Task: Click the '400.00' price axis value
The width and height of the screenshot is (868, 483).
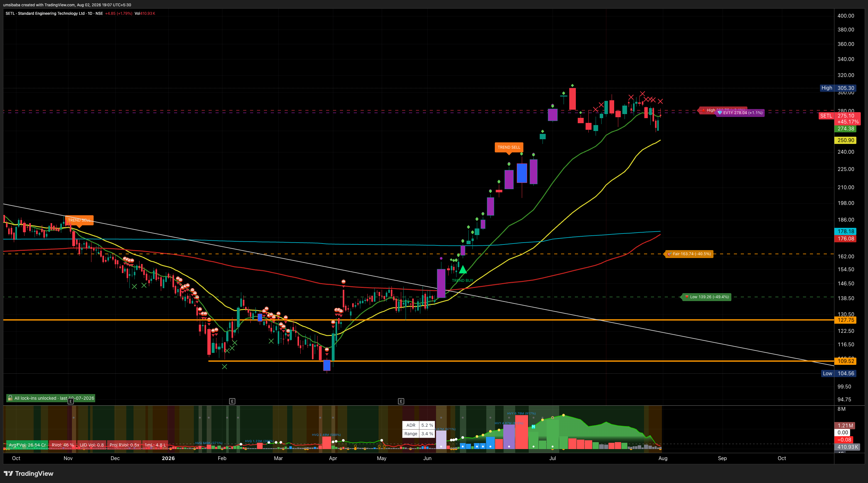Action: coord(846,16)
